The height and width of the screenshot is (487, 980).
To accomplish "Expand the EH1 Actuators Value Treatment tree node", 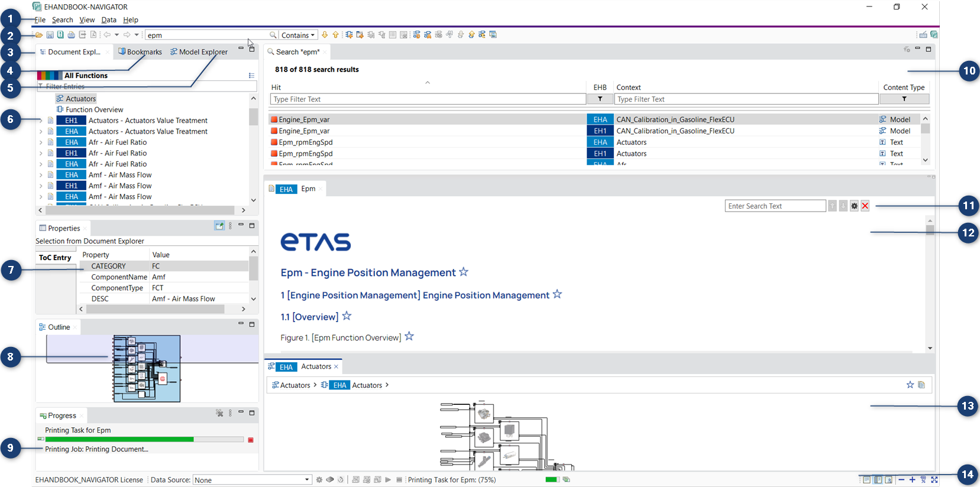I will (41, 121).
